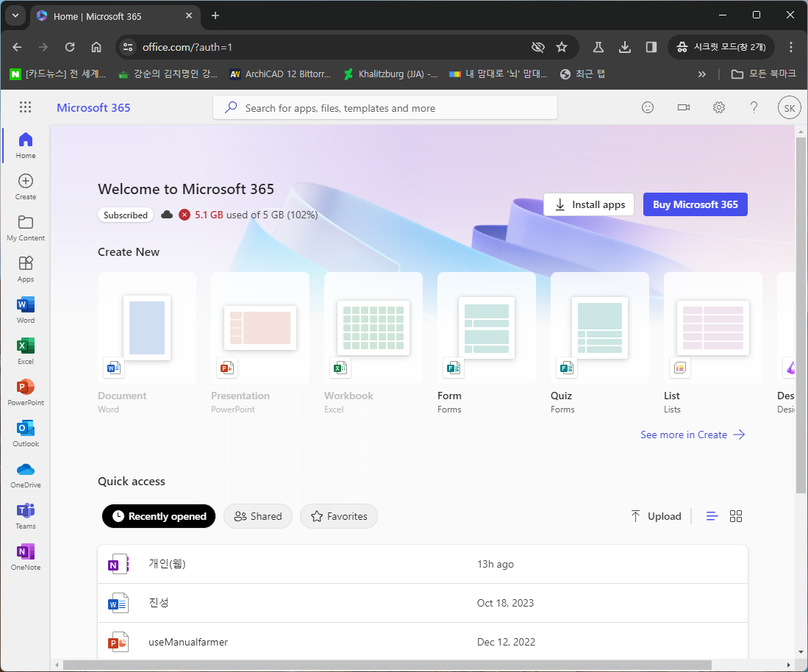Click the horizontal page scrollbar
This screenshot has height=672, width=808.
(387, 665)
